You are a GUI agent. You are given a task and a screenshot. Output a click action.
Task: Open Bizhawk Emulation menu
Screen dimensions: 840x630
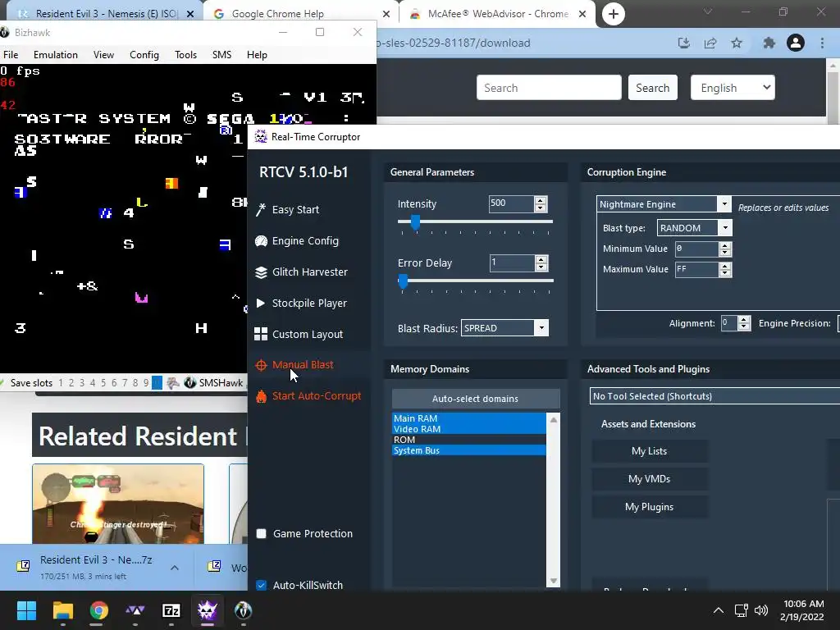tap(56, 55)
